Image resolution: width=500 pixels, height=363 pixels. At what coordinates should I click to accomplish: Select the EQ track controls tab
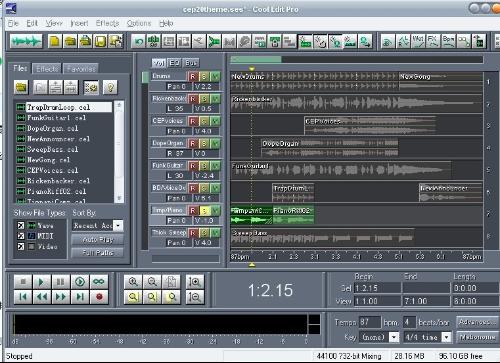(174, 63)
